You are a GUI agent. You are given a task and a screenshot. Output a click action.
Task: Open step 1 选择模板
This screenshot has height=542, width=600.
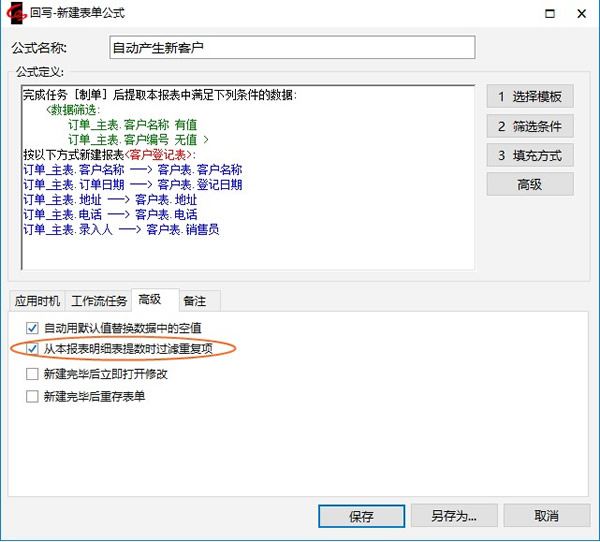click(530, 97)
